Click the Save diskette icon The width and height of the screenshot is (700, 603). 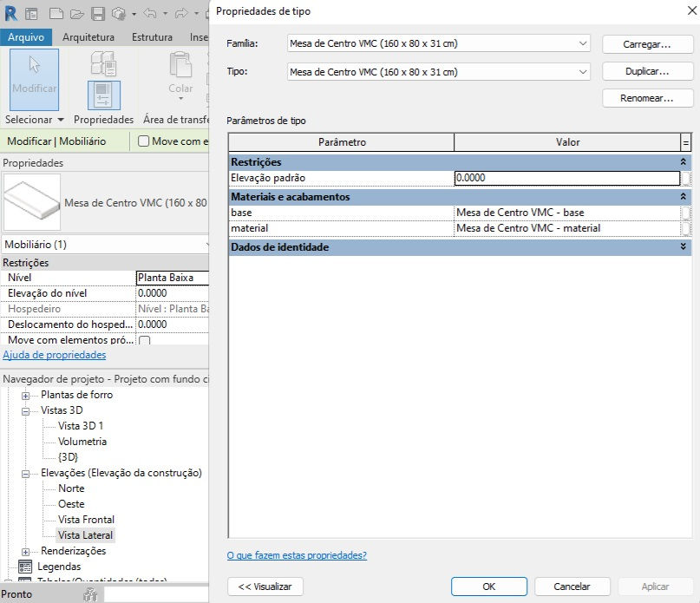98,14
